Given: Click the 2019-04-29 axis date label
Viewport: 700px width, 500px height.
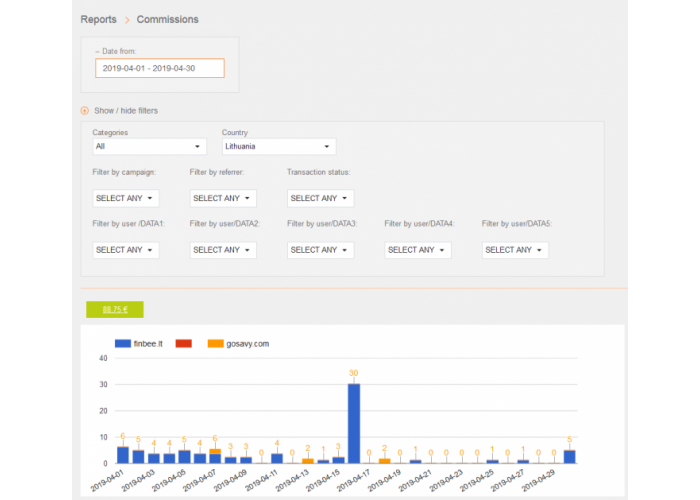Looking at the screenshot, I should (x=538, y=480).
